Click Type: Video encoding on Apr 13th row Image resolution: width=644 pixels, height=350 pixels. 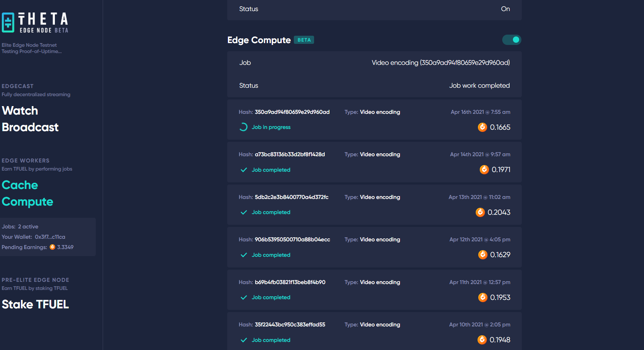coord(372,197)
